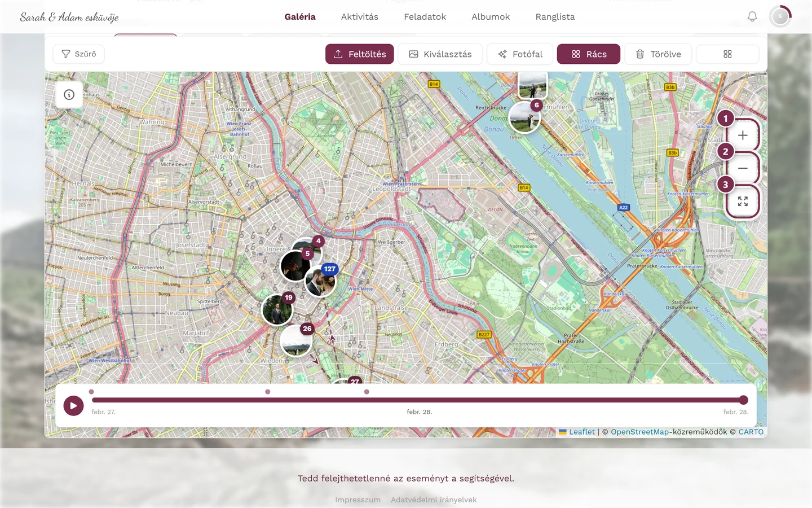Go to the Galéria tab

coord(300,17)
